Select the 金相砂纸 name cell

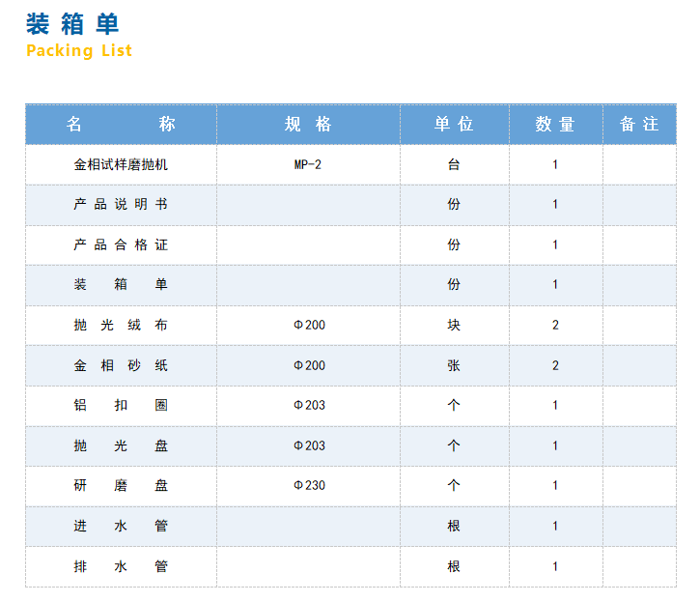121,365
